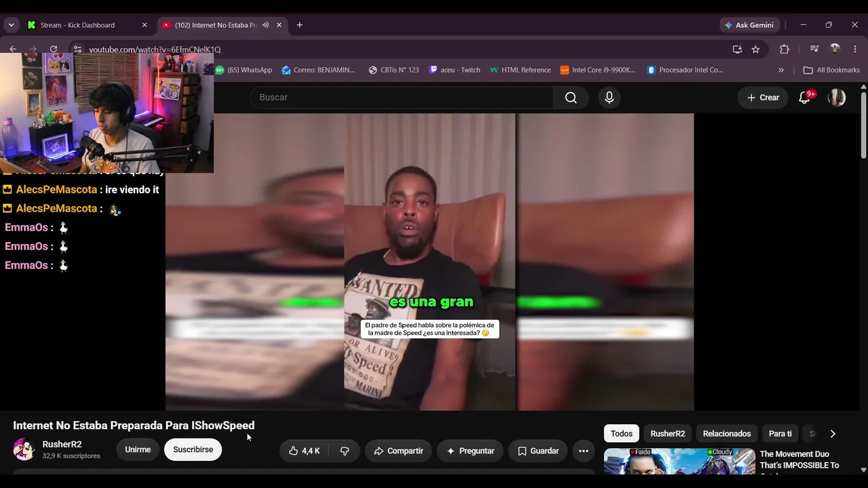Click the Preguntar button
This screenshot has width=868, height=488.
[x=470, y=451]
